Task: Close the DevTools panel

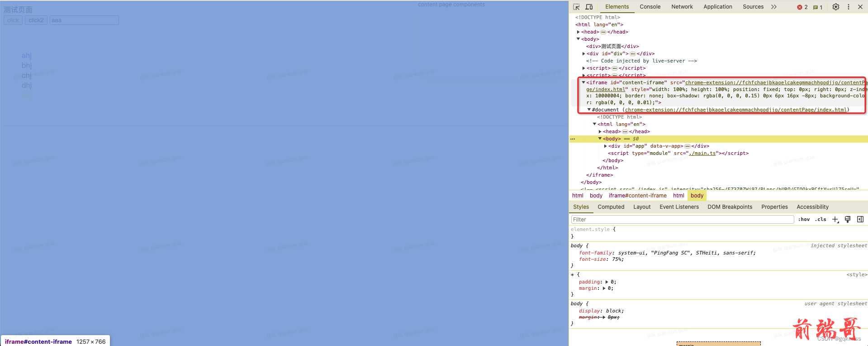Action: (x=860, y=7)
